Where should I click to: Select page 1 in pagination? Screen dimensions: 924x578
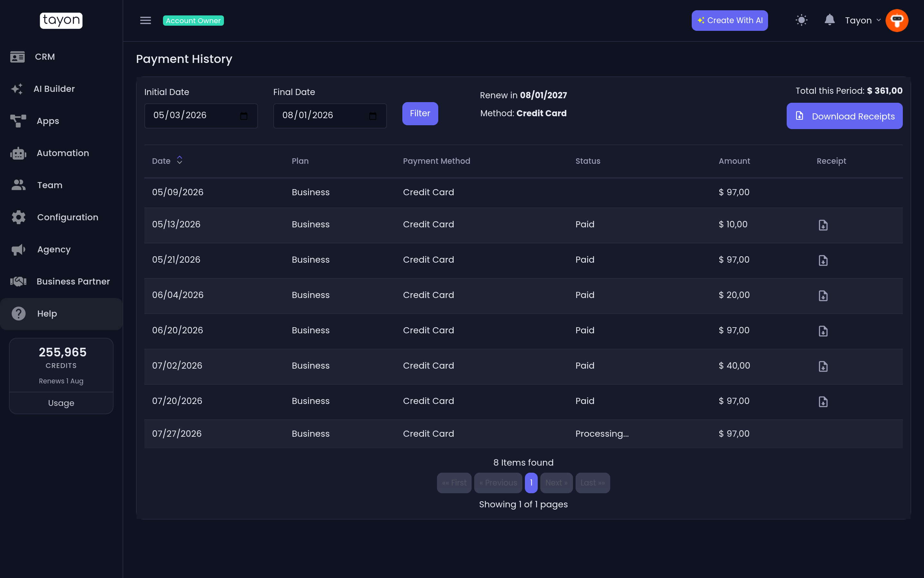[531, 483]
